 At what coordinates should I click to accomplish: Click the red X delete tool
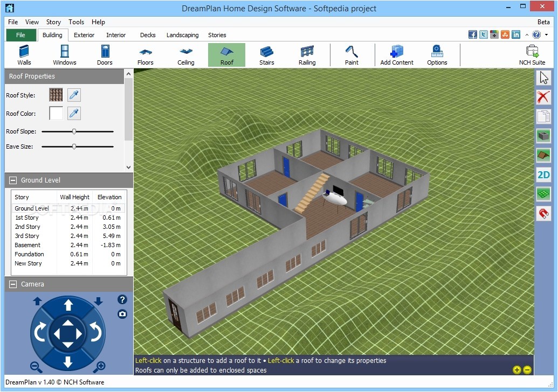tap(543, 97)
